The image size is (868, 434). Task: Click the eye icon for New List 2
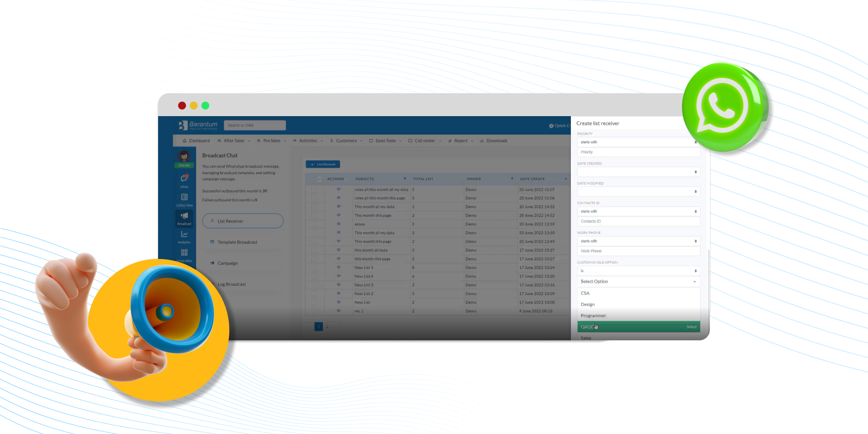coord(339,293)
